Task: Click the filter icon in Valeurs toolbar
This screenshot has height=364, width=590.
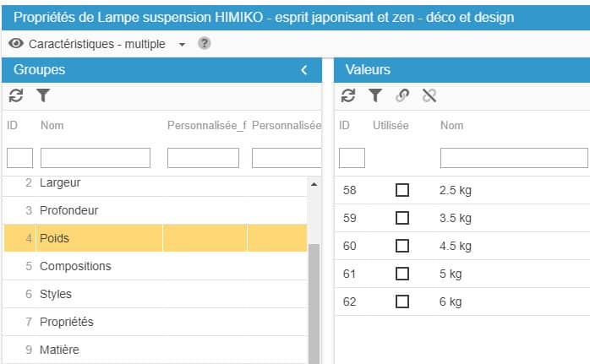Action: [375, 96]
